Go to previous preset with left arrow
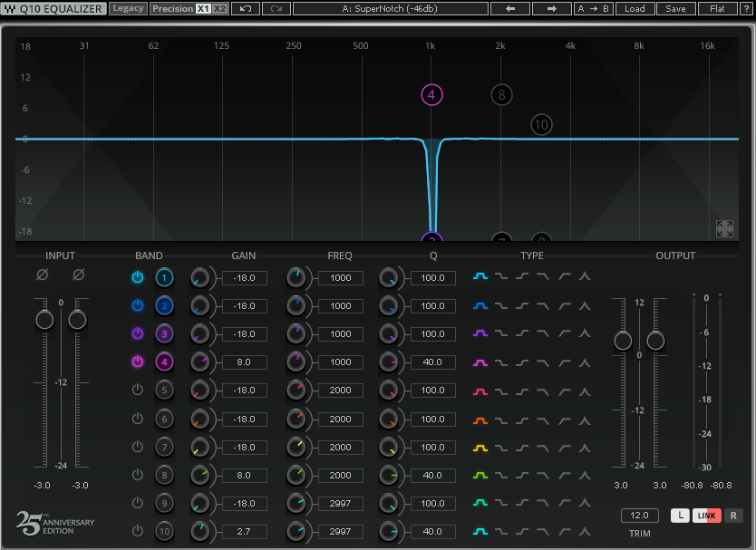The image size is (756, 550). coord(510,9)
